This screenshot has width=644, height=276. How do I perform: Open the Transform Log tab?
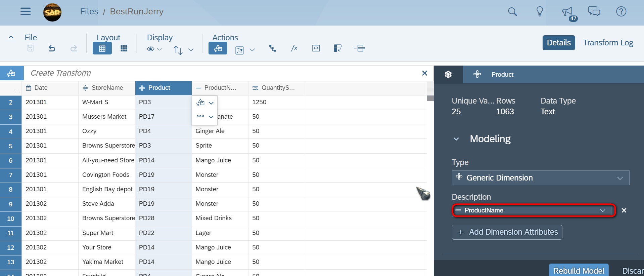coord(608,43)
